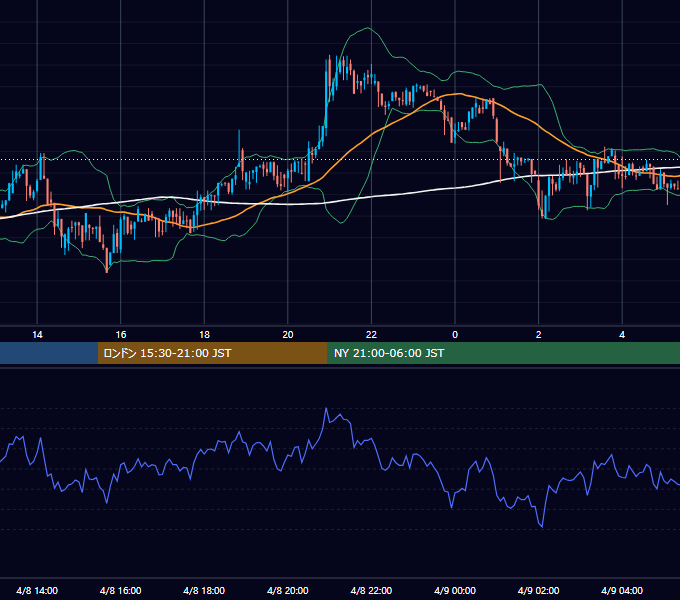Viewport: 680px width, 600px height.
Task: Click the '4/8 14:00' date label
Action: [37, 590]
